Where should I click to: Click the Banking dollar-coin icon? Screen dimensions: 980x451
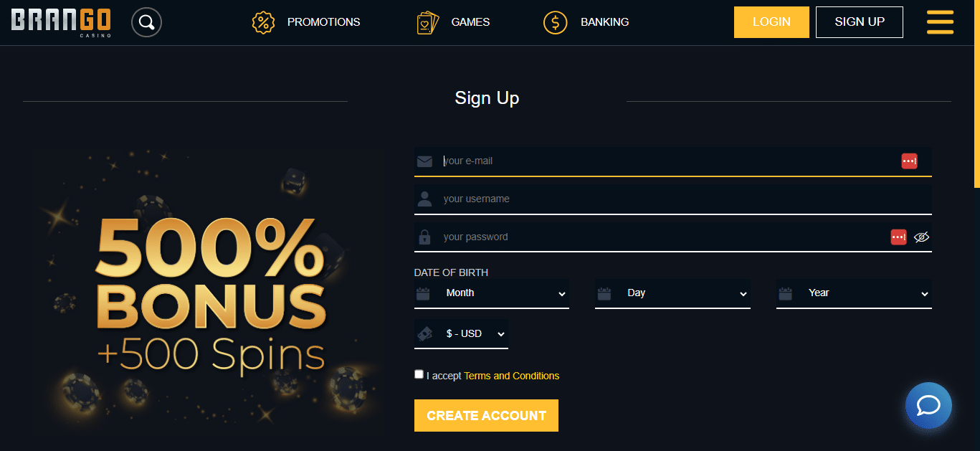point(555,22)
